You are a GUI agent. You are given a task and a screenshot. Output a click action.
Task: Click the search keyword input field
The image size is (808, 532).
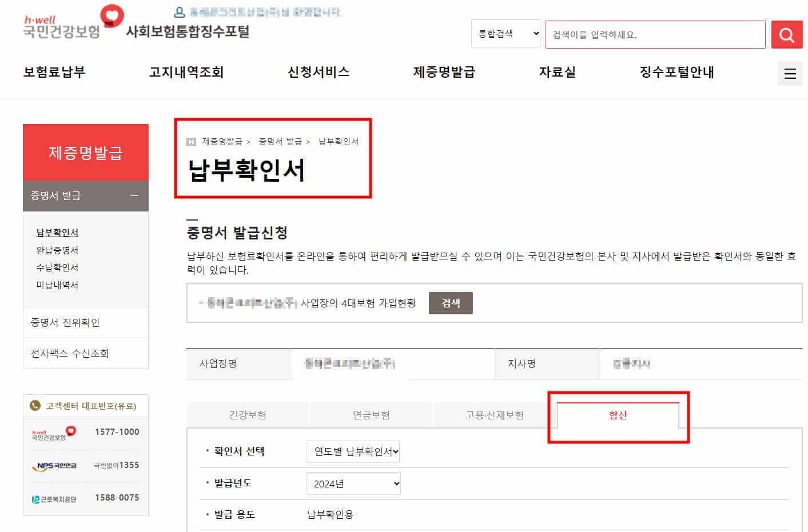[655, 34]
